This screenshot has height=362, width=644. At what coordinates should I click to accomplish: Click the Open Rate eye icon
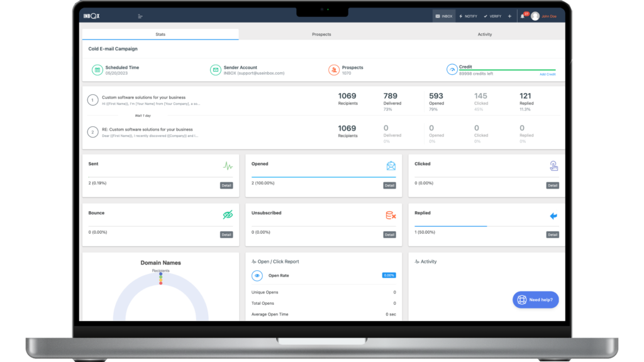click(x=257, y=275)
